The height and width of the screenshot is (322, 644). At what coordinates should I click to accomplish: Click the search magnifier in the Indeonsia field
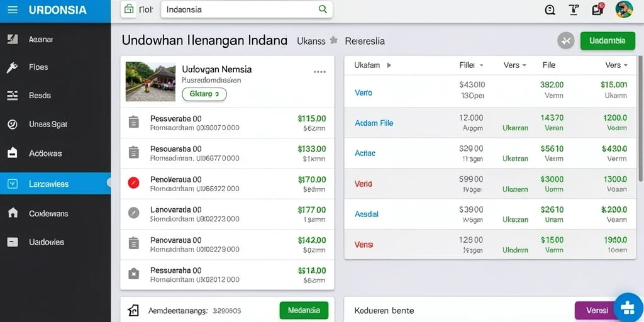pos(323,9)
